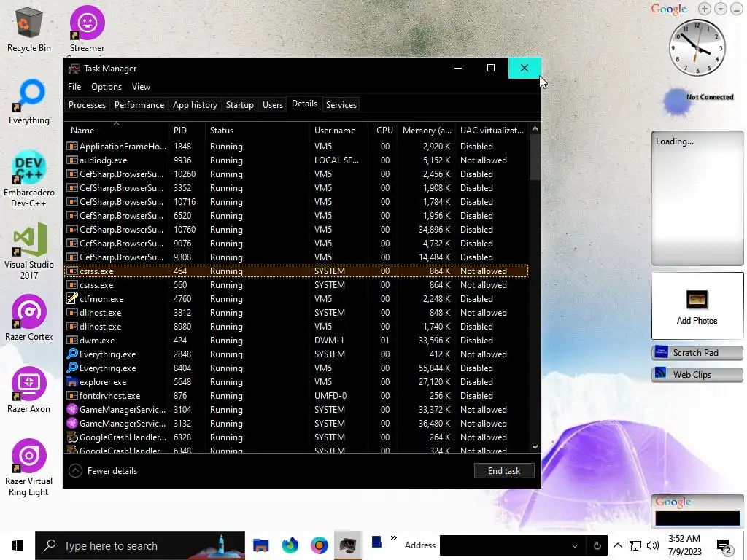Click the analog clock gadget
The image size is (747, 560).
click(x=697, y=47)
